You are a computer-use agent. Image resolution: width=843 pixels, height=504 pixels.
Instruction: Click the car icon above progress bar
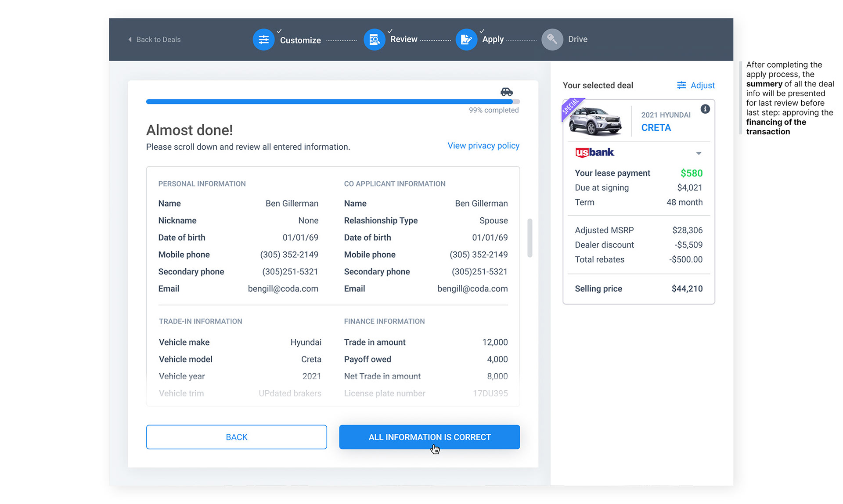tap(506, 91)
